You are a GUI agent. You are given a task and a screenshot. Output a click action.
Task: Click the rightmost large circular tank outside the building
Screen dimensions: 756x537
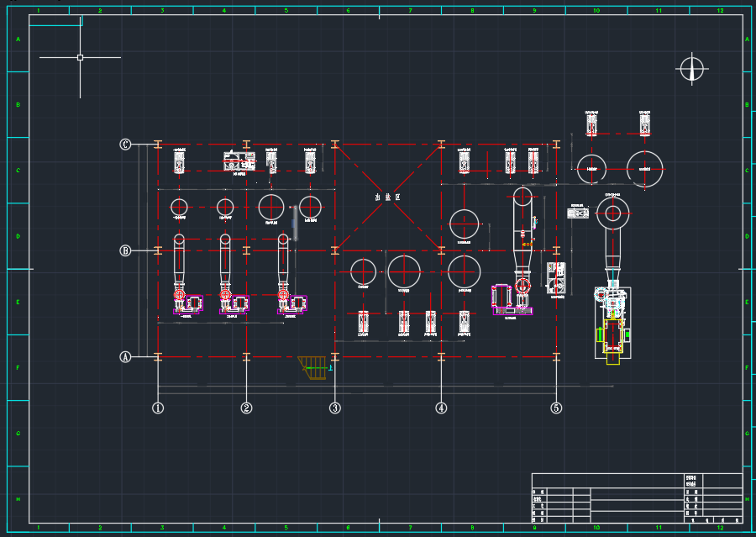[644, 168]
